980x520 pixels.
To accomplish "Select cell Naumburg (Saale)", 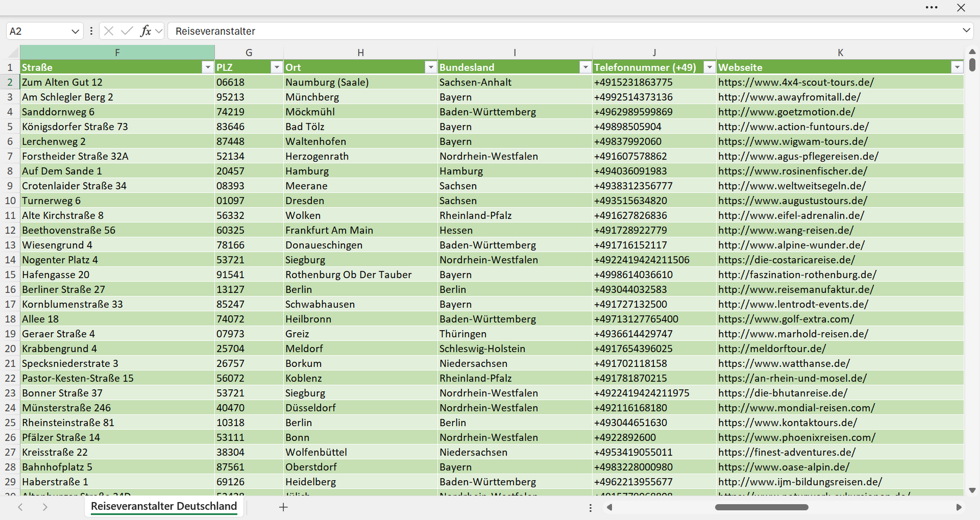I will [x=360, y=82].
